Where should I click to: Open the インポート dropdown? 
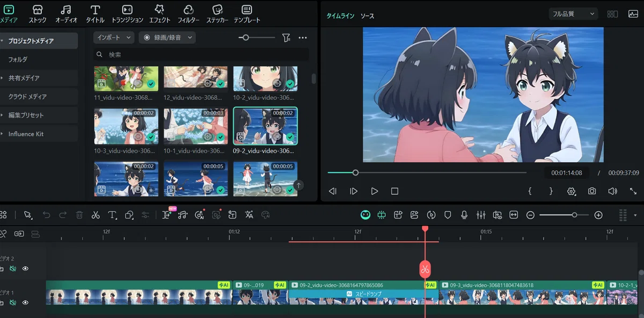pyautogui.click(x=114, y=38)
